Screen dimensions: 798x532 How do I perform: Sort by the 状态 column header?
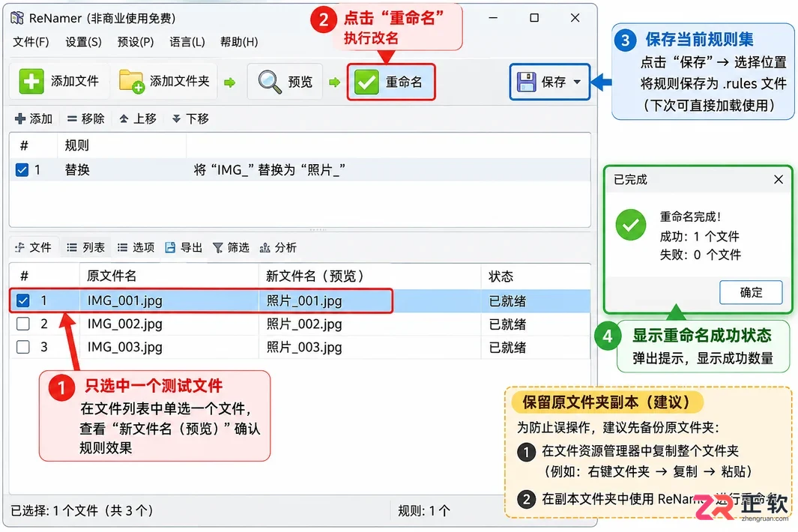536,276
